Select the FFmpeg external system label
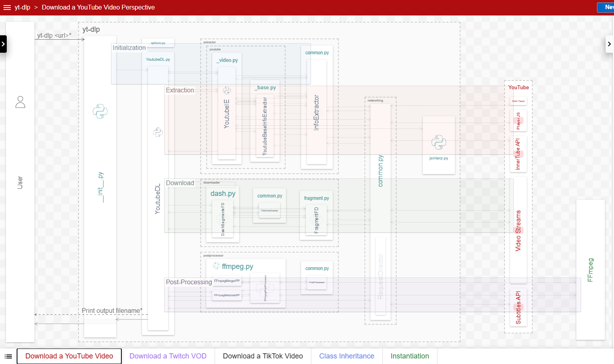Image resolution: width=614 pixels, height=364 pixels. pyautogui.click(x=590, y=270)
